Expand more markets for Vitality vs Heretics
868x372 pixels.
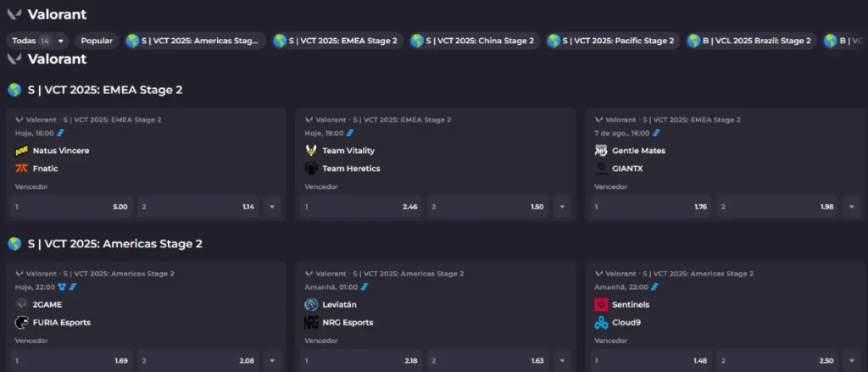(x=562, y=207)
